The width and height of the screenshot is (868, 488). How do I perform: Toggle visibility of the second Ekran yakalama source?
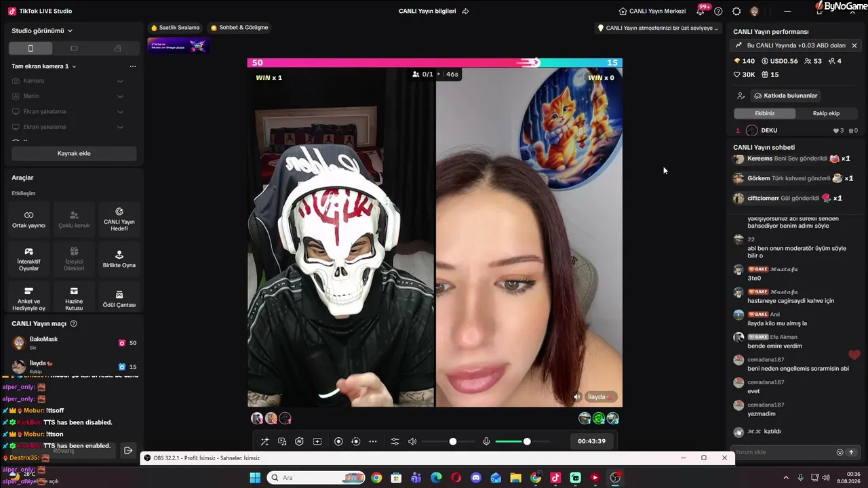pyautogui.click(x=120, y=127)
